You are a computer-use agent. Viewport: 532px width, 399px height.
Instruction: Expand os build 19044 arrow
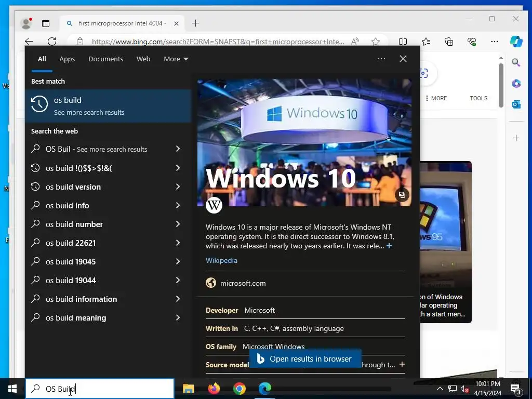point(178,280)
